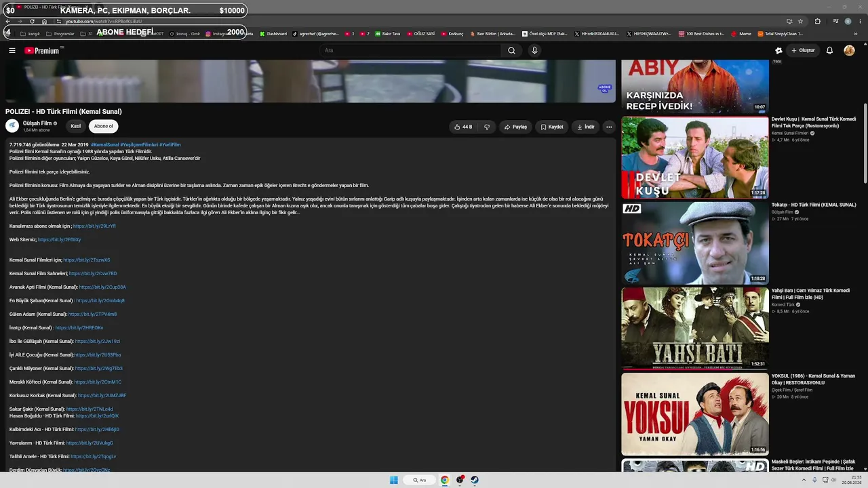Image resolution: width=868 pixels, height=488 pixels.
Task: Show hidden system tray icons
Action: [x=804, y=480]
